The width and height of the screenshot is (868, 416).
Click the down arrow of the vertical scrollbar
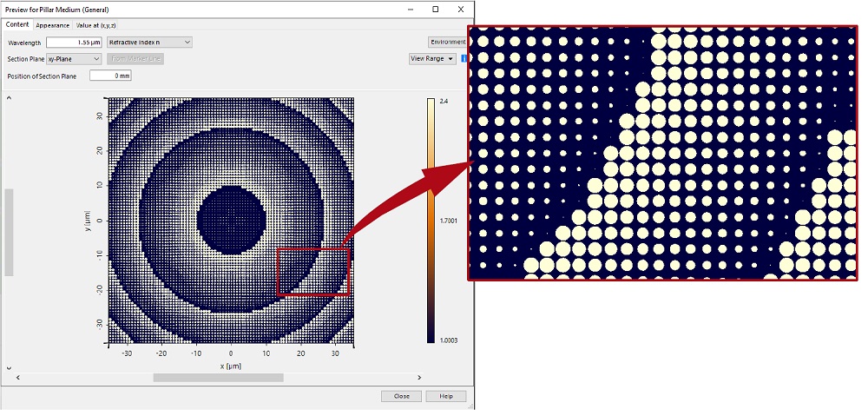[x=9, y=367]
